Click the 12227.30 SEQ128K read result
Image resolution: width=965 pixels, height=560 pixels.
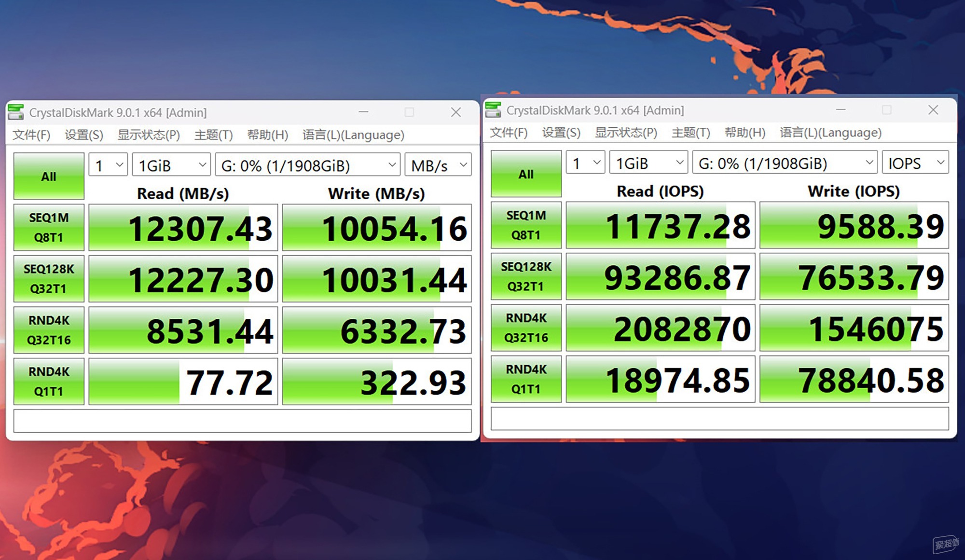pos(183,279)
